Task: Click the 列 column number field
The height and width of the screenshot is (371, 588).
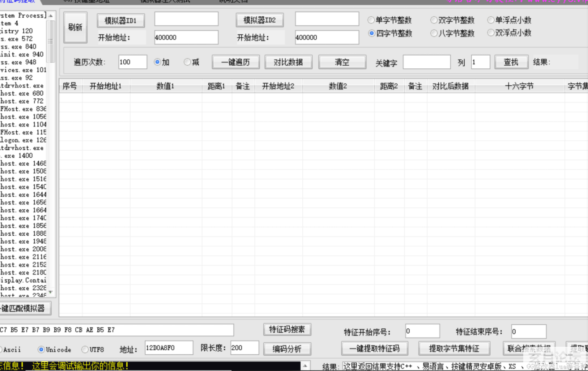Action: point(481,62)
